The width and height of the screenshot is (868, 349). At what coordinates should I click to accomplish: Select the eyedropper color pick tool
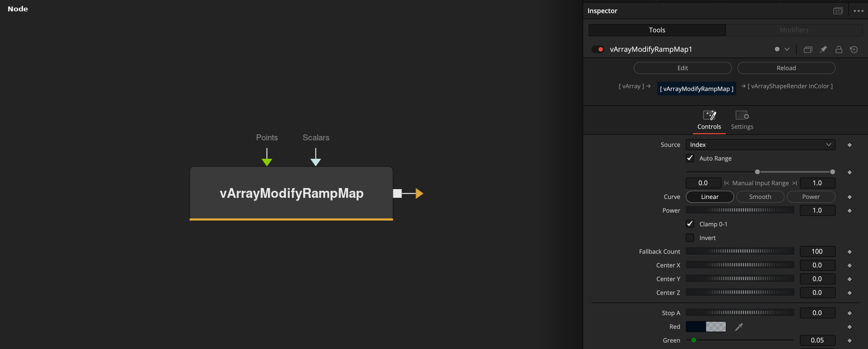pyautogui.click(x=739, y=327)
